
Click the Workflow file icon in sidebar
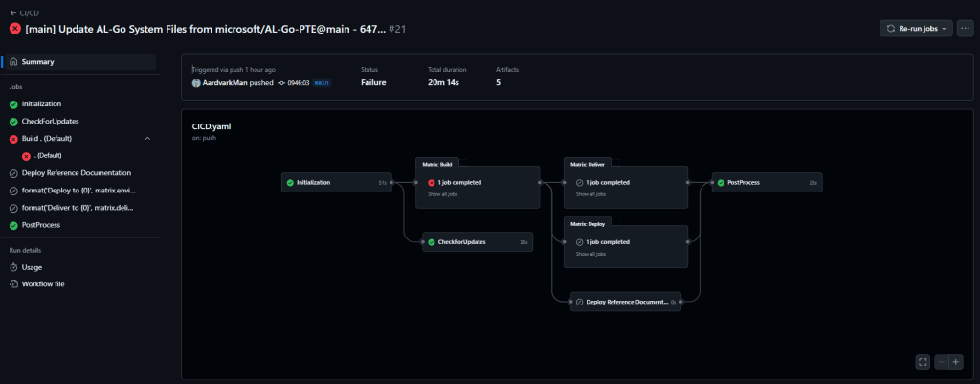[13, 284]
